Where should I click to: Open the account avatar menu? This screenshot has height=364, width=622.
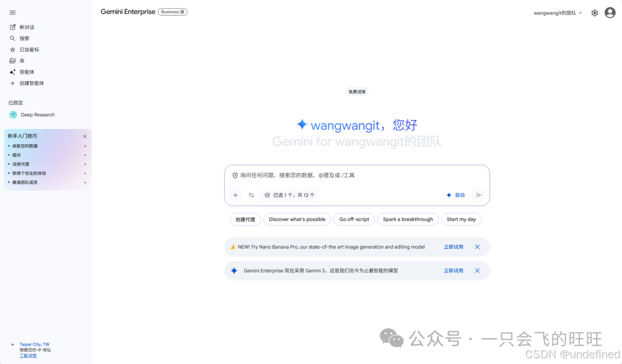pyautogui.click(x=610, y=13)
